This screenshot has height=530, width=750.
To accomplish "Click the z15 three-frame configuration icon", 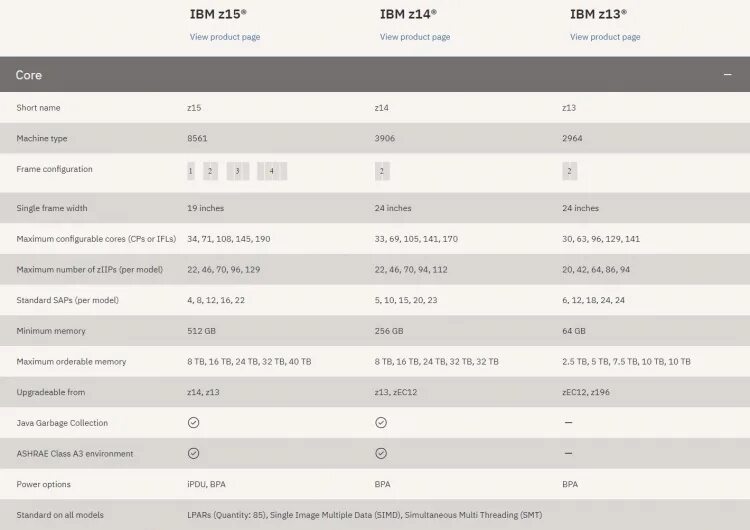I will click(x=238, y=171).
